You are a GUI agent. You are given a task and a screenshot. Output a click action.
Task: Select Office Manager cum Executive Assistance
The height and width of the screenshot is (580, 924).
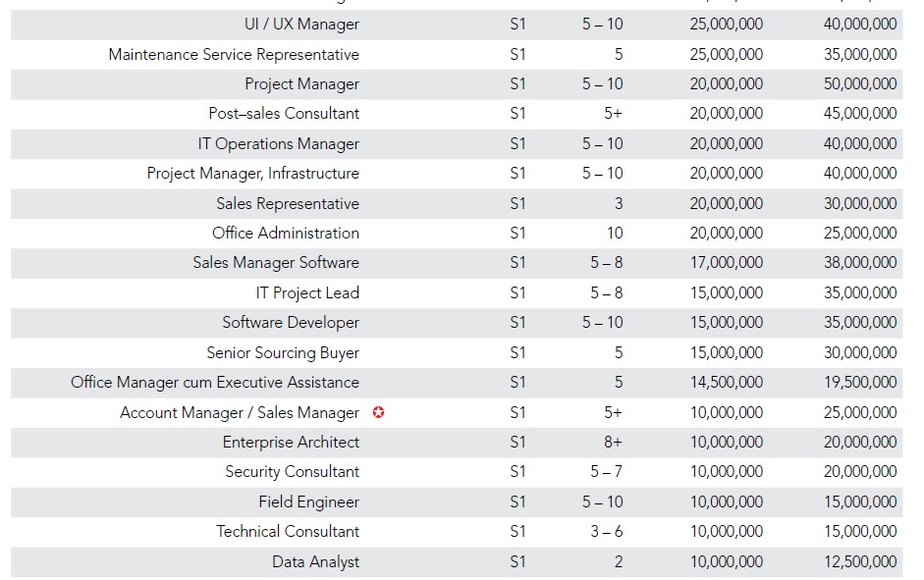(x=214, y=383)
